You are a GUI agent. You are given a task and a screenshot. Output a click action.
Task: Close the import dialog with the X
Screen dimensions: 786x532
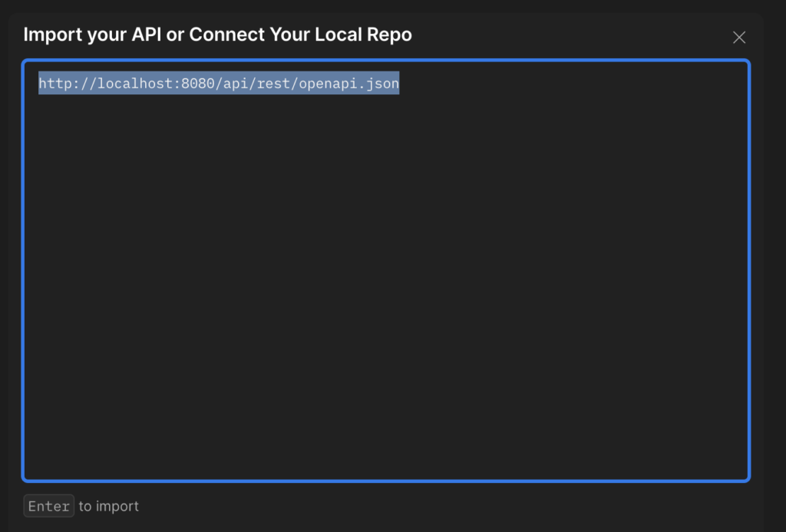(739, 38)
